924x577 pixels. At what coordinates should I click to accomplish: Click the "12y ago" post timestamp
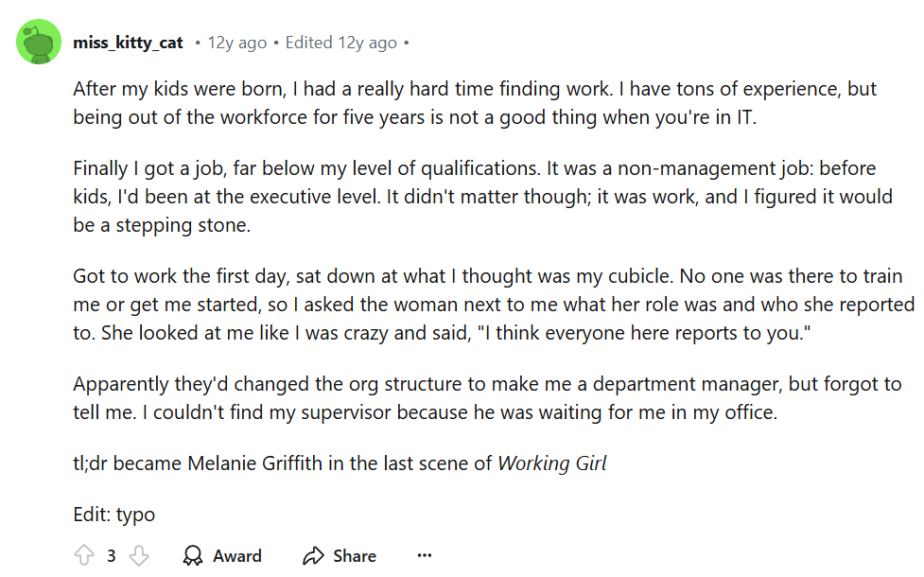pos(236,43)
